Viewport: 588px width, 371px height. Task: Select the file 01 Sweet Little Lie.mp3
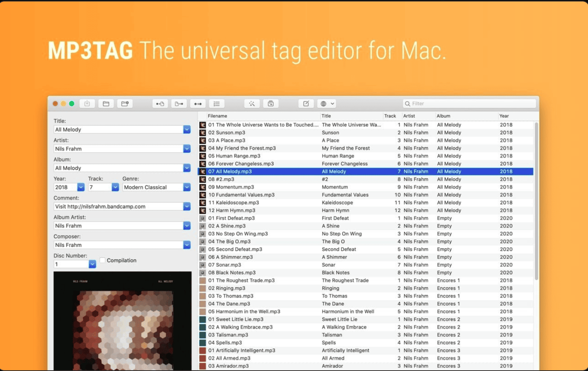(x=365, y=319)
